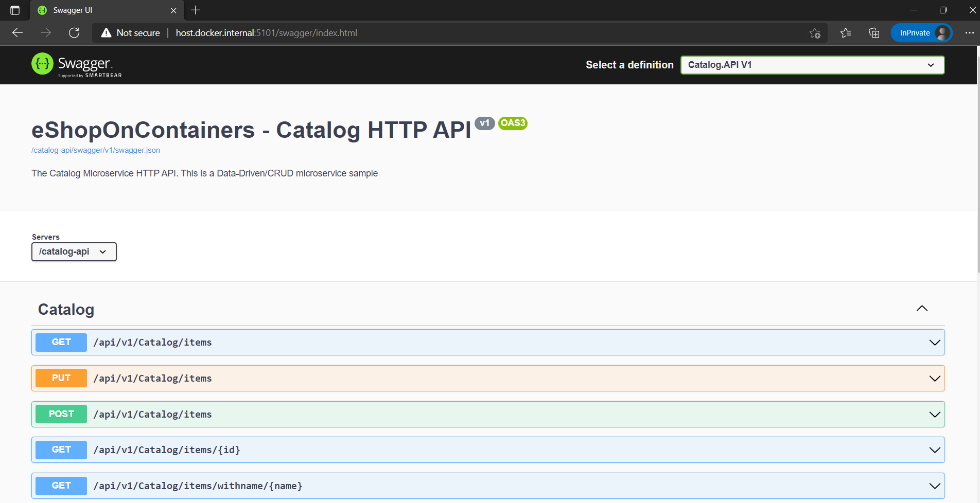Screen dimensions: 980x503
Task: Open the Servers /catalog-api dropdown
Action: (x=74, y=251)
